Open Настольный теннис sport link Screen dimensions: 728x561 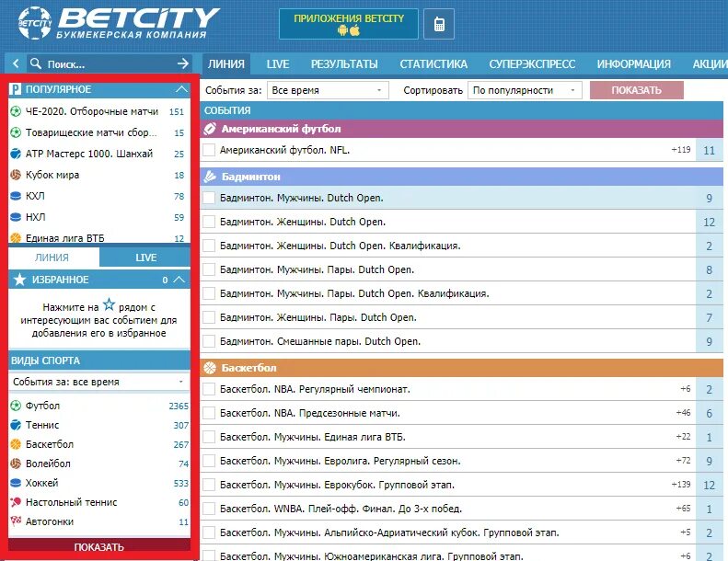(x=72, y=502)
